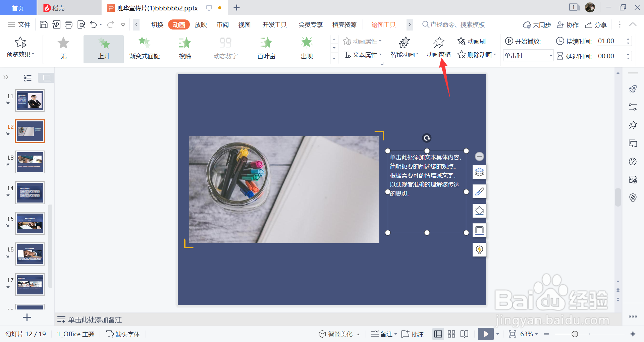This screenshot has width=644, height=342.
Task: Select slide 13 thumbnail
Action: point(30,162)
